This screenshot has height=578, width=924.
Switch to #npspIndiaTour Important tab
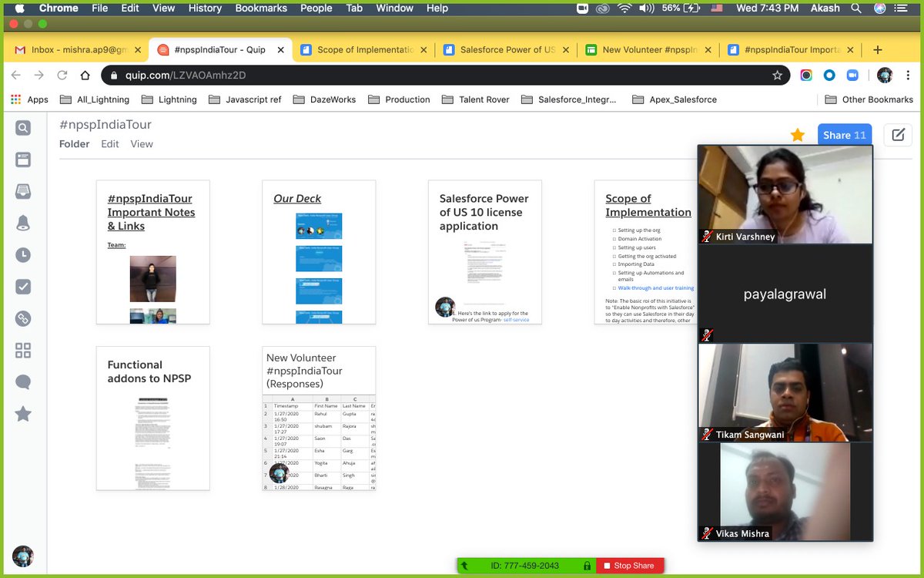point(791,50)
